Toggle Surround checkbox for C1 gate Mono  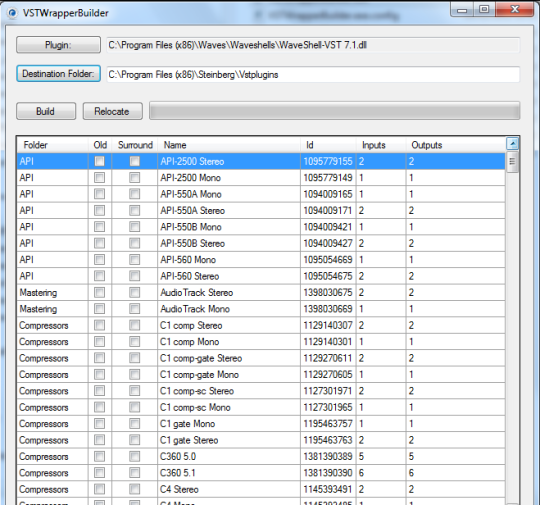(135, 423)
